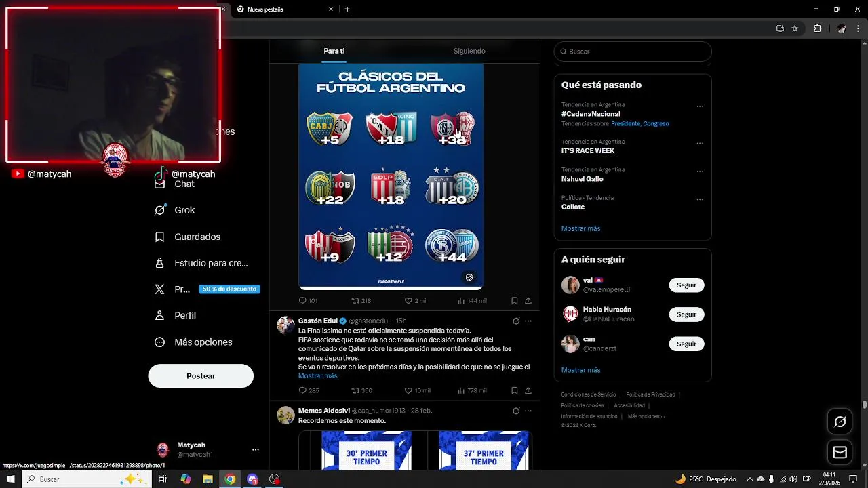Expand Gastón Edul post with Mostrar más
This screenshot has width=868, height=488.
point(317,376)
